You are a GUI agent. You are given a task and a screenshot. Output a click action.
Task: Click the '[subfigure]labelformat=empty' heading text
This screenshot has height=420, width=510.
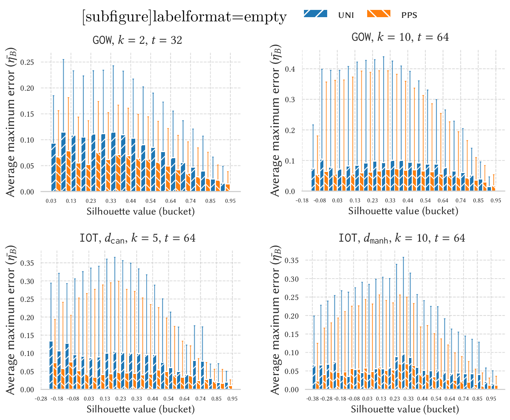184,17
